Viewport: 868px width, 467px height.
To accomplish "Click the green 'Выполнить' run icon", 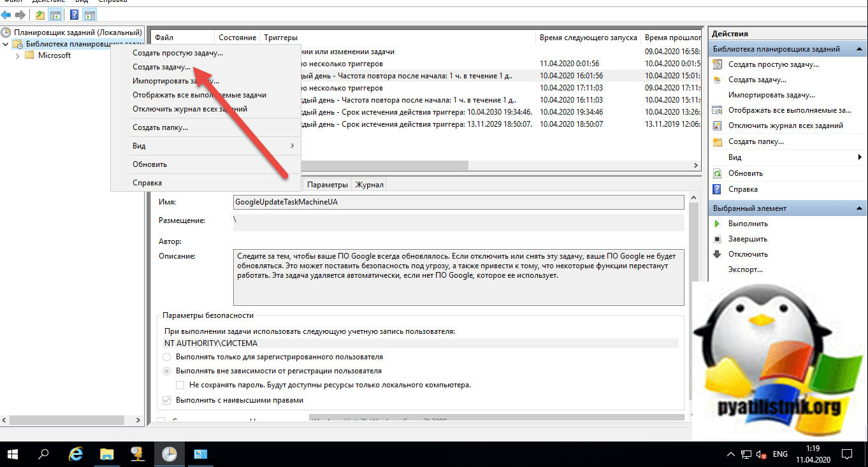I will click(717, 224).
